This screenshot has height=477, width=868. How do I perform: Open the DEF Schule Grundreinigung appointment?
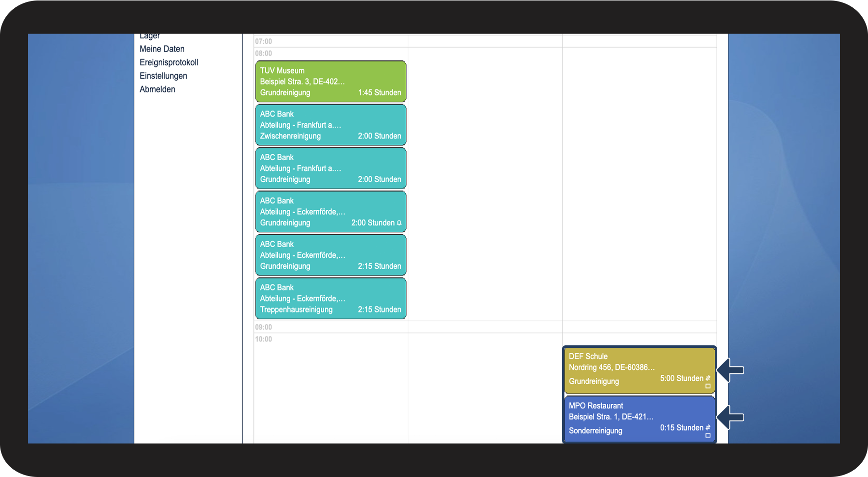(639, 370)
